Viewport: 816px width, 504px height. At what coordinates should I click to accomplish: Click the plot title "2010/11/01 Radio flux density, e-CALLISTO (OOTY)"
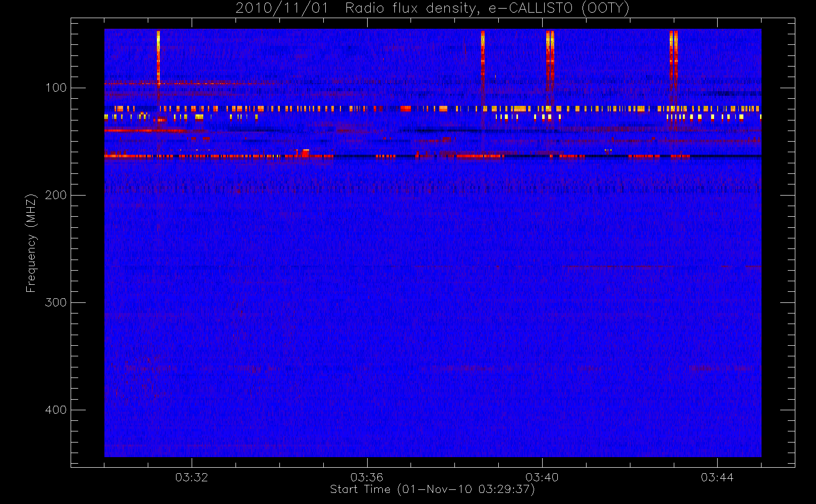433,9
